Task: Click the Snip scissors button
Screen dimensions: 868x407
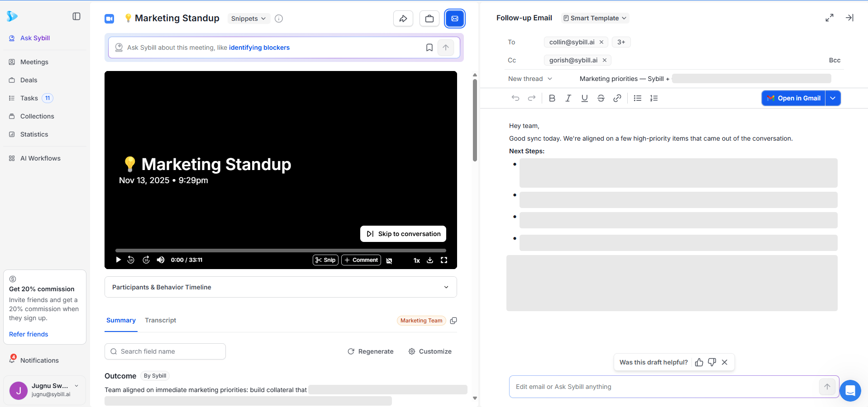Action: coord(325,260)
